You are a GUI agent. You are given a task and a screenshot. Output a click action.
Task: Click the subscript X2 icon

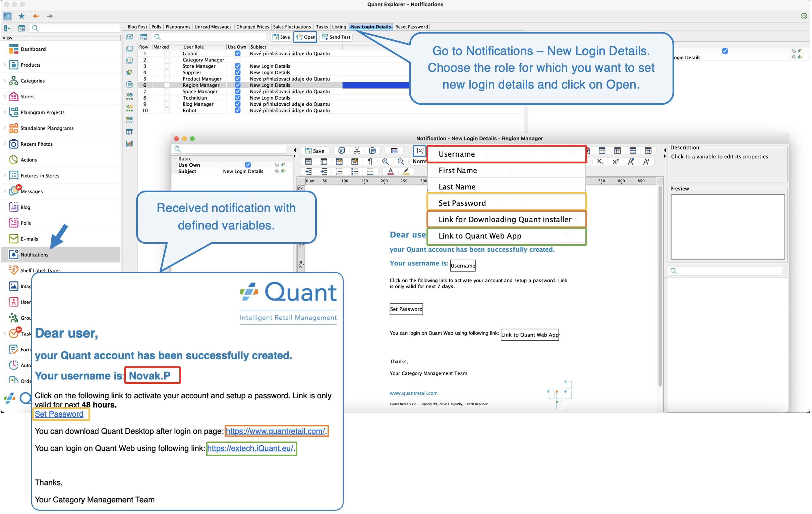point(600,162)
